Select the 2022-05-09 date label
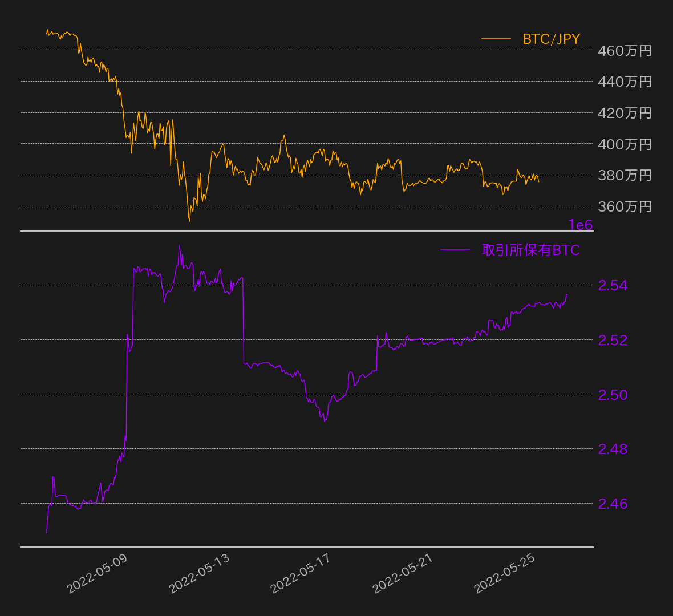 (x=98, y=573)
